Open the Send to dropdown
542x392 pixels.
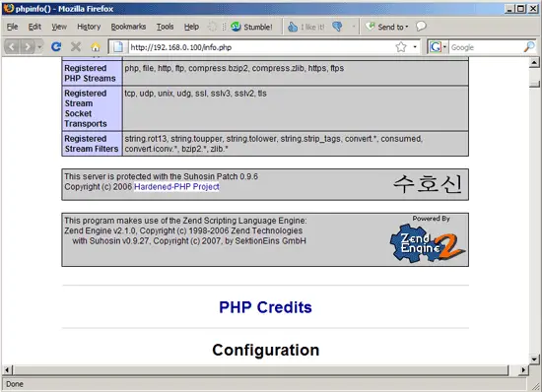pyautogui.click(x=387, y=27)
